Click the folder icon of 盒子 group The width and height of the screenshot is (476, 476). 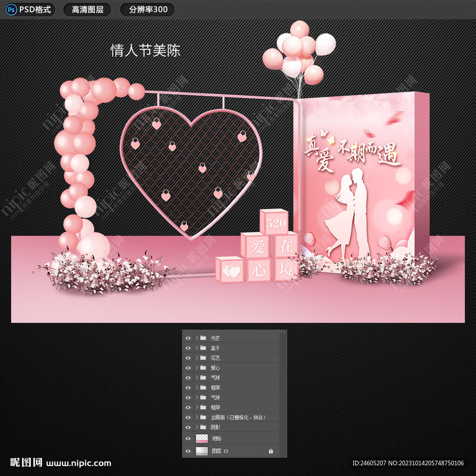203,348
